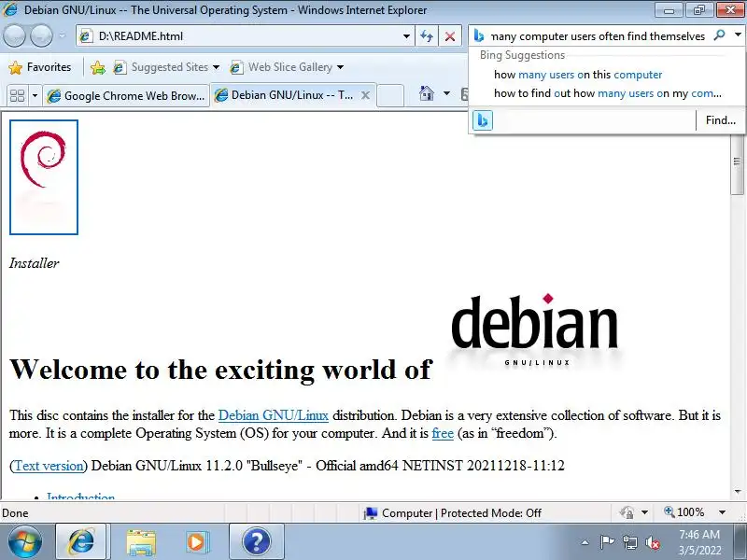This screenshot has height=560, width=747.
Task: Click the Add to Favorites Bar star icon
Action: (x=98, y=67)
